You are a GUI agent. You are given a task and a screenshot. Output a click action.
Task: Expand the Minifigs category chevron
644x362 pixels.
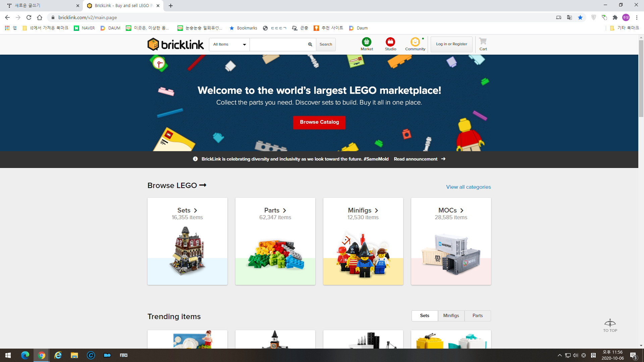(x=376, y=210)
